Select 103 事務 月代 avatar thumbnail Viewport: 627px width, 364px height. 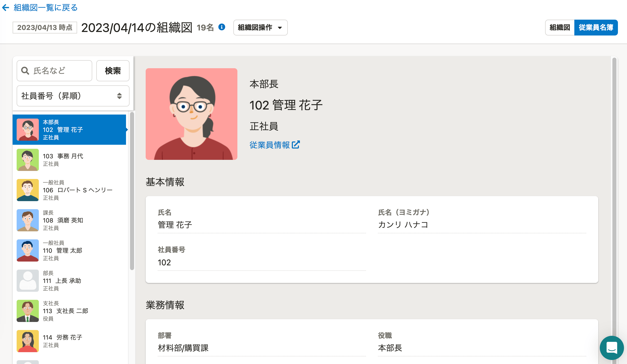pos(28,160)
